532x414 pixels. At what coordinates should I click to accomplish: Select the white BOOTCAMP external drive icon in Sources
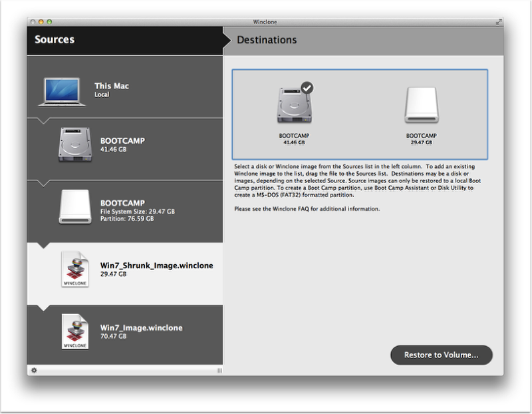coord(79,207)
